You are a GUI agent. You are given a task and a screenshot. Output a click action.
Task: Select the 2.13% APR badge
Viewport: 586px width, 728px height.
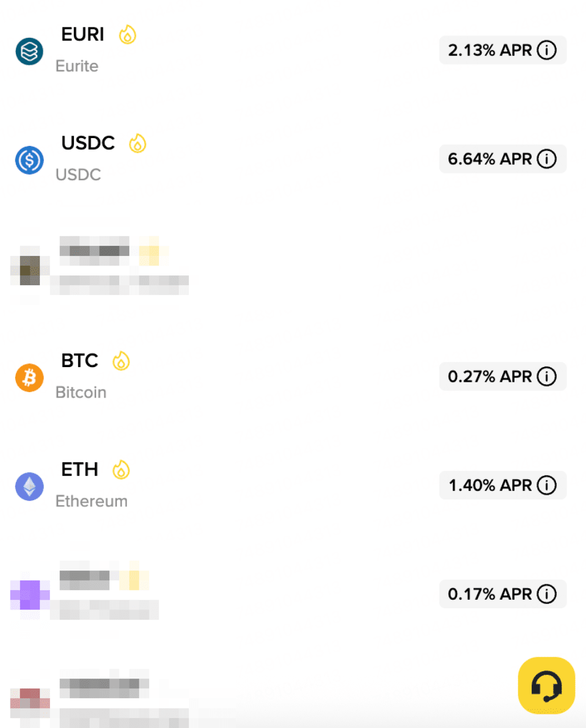(489, 51)
